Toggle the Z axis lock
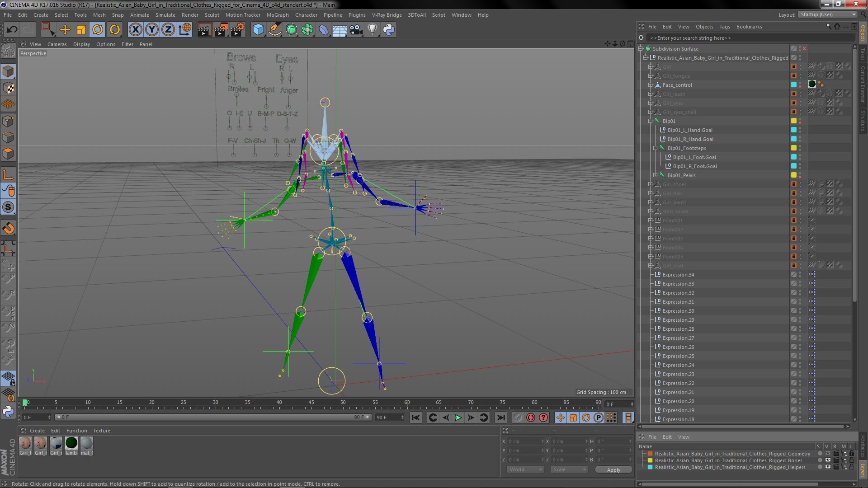Image resolution: width=868 pixels, height=488 pixels. point(168,30)
